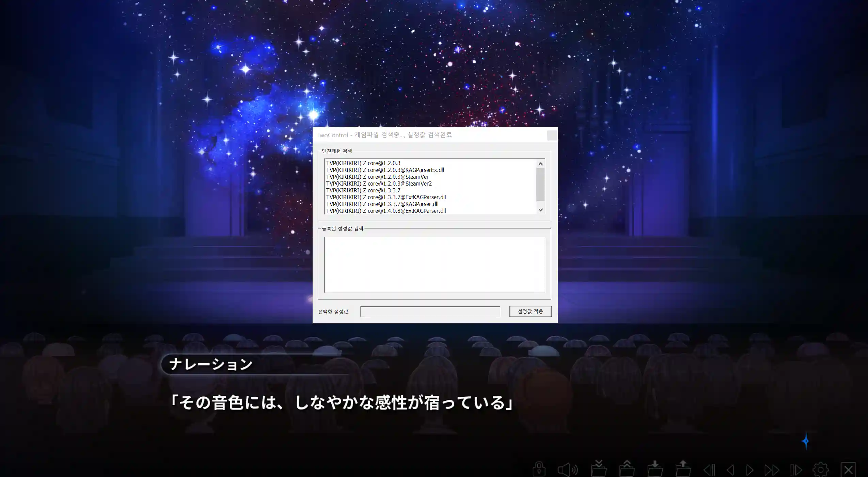Hide the message window with X icon
Screen dimensions: 868x477
848,470
